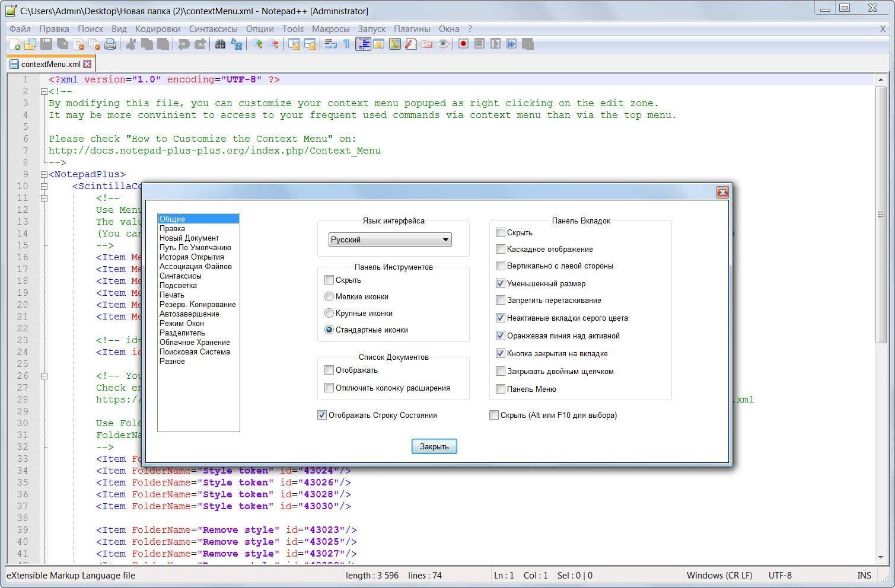Toggle Show All Characters pilcrow icon
895x588 pixels.
346,44
